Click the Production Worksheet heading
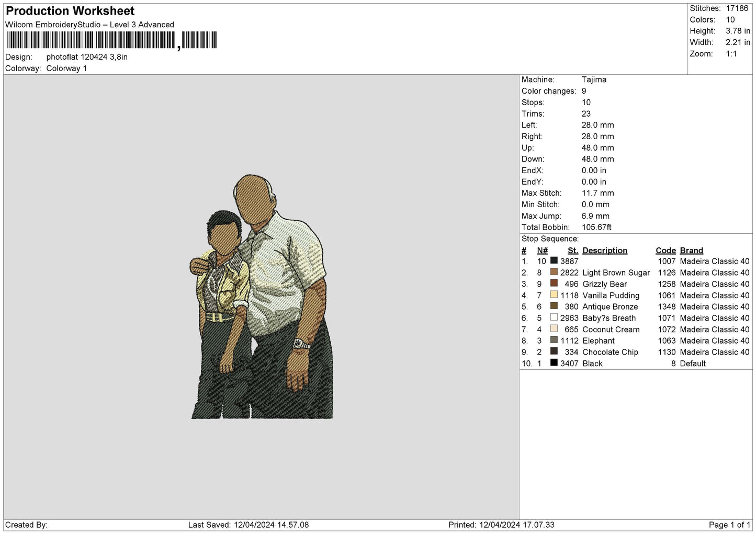 pyautogui.click(x=70, y=11)
